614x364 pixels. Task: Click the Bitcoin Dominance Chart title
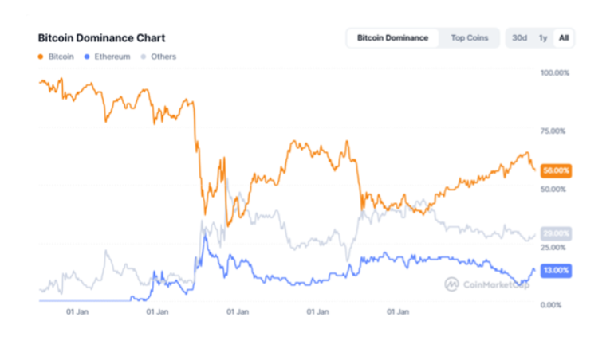101,37
